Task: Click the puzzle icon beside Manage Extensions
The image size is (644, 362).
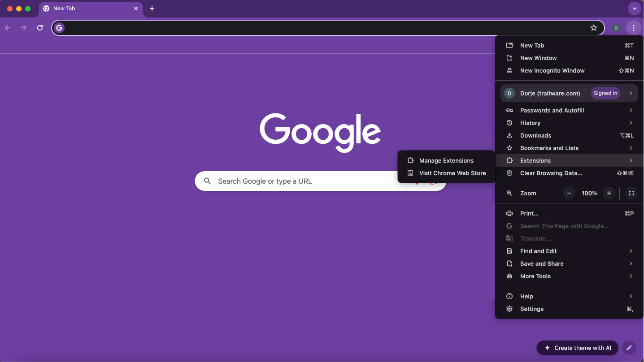Action: click(x=410, y=160)
